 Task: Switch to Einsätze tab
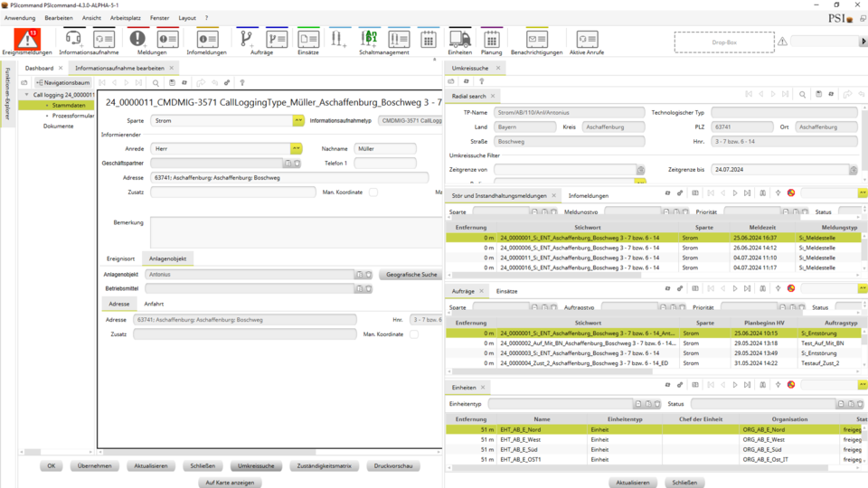[506, 291]
